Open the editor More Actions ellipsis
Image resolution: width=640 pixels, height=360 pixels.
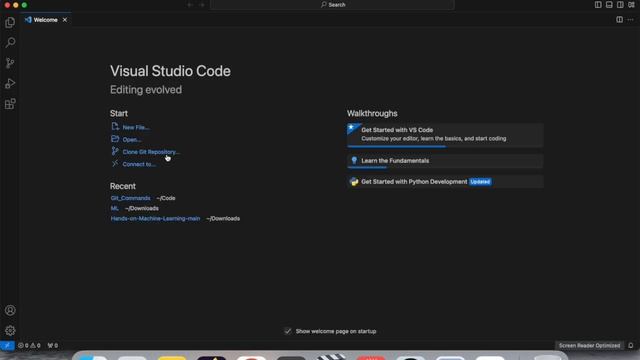[631, 20]
